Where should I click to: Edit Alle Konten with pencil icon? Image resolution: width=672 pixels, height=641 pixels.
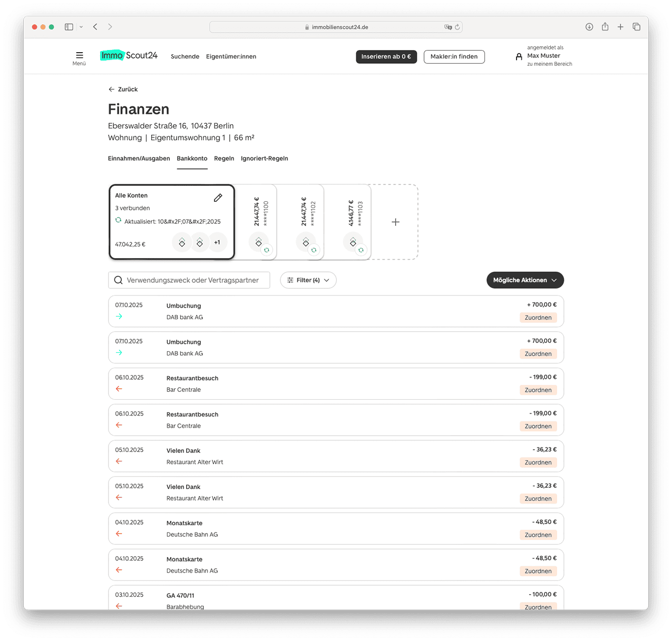click(x=218, y=198)
